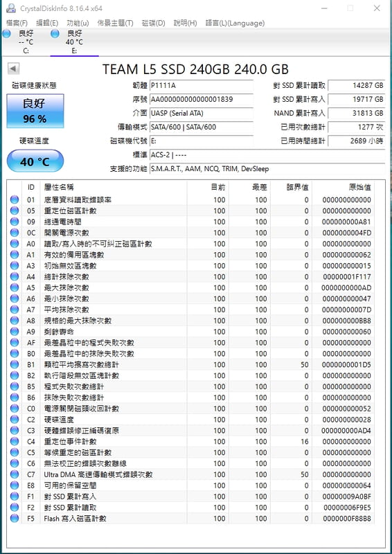The image size is (392, 554).
Task: Select the 硬碟溫度 attribute row in the list
Action: (191, 420)
